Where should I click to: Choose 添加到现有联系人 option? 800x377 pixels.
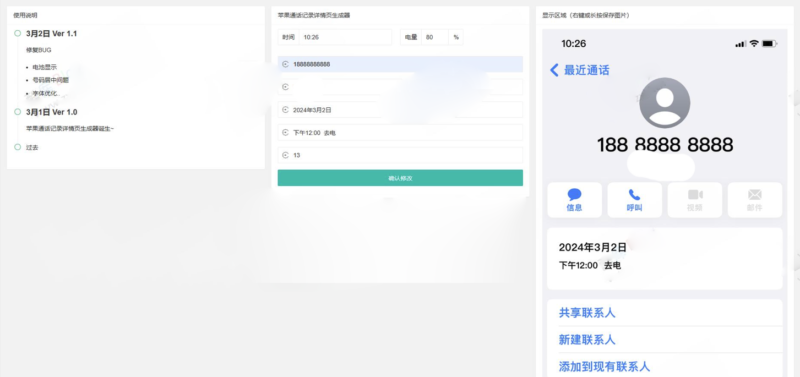click(x=604, y=366)
